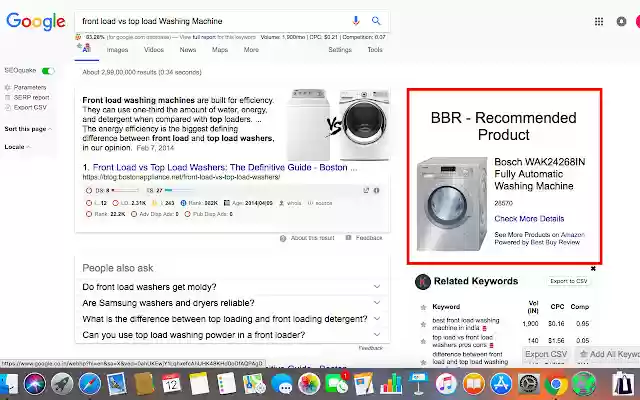This screenshot has width=640, height=400.
Task: Click 'Check More Details' link
Action: [529, 219]
